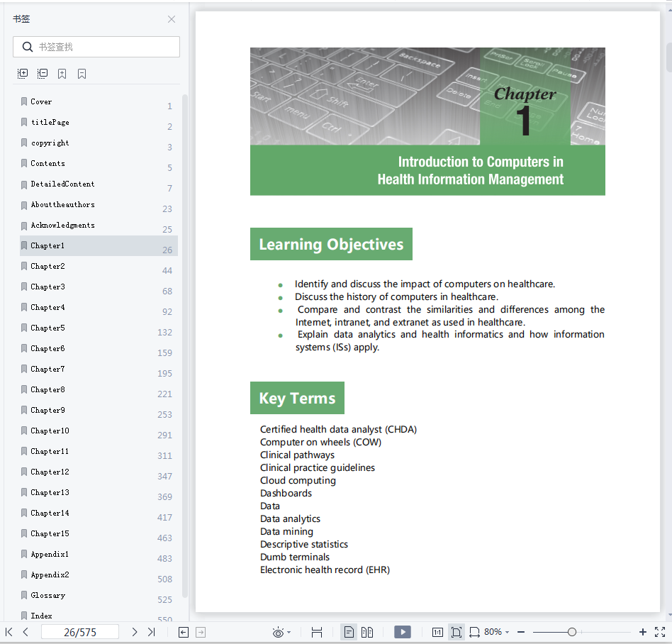Zoom in with plus button

pos(643,632)
